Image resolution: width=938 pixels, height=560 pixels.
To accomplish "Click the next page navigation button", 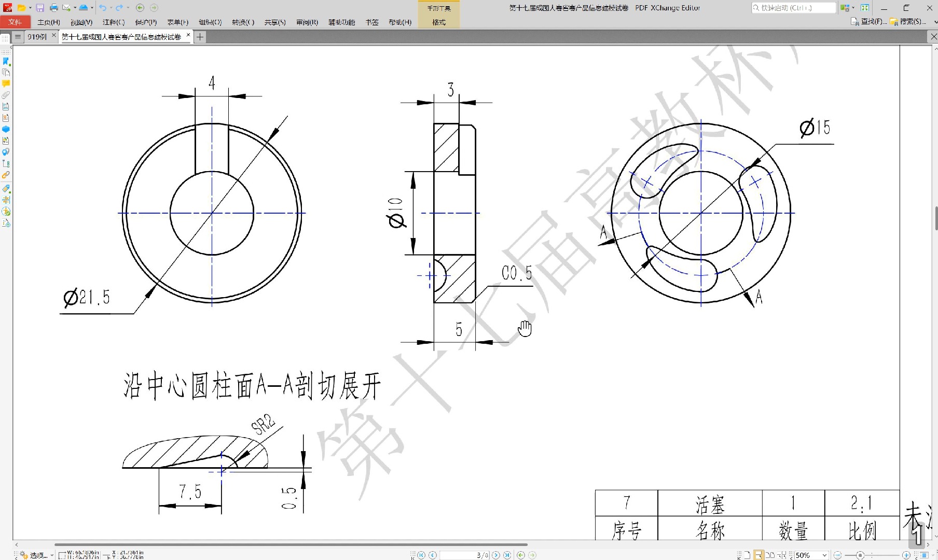I will pyautogui.click(x=495, y=554).
